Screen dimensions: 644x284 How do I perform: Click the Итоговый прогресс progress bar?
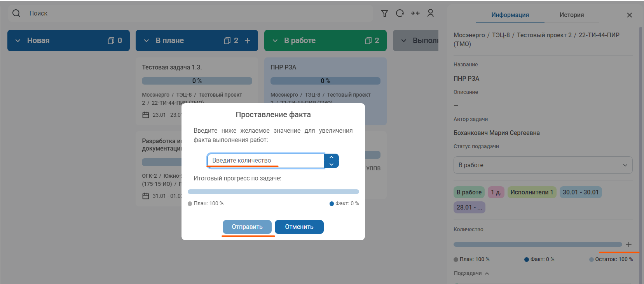(x=273, y=192)
